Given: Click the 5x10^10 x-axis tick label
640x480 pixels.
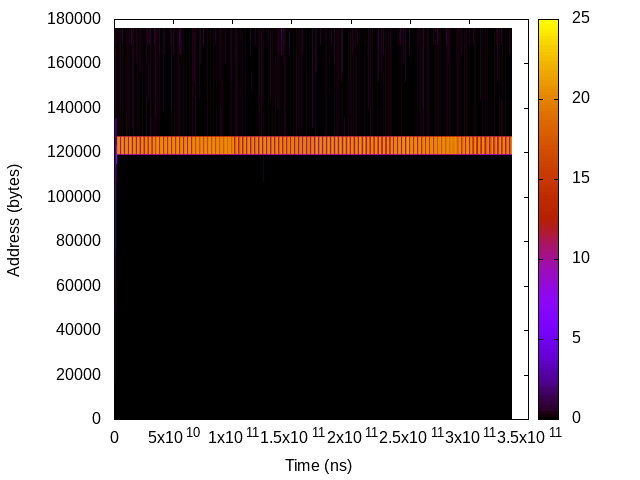Looking at the screenshot, I should tap(173, 437).
